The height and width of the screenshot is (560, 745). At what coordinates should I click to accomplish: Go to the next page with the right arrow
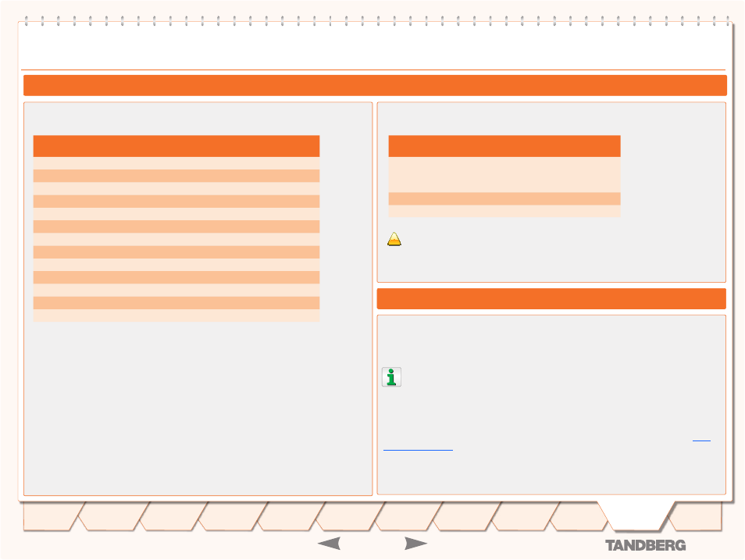point(415,544)
